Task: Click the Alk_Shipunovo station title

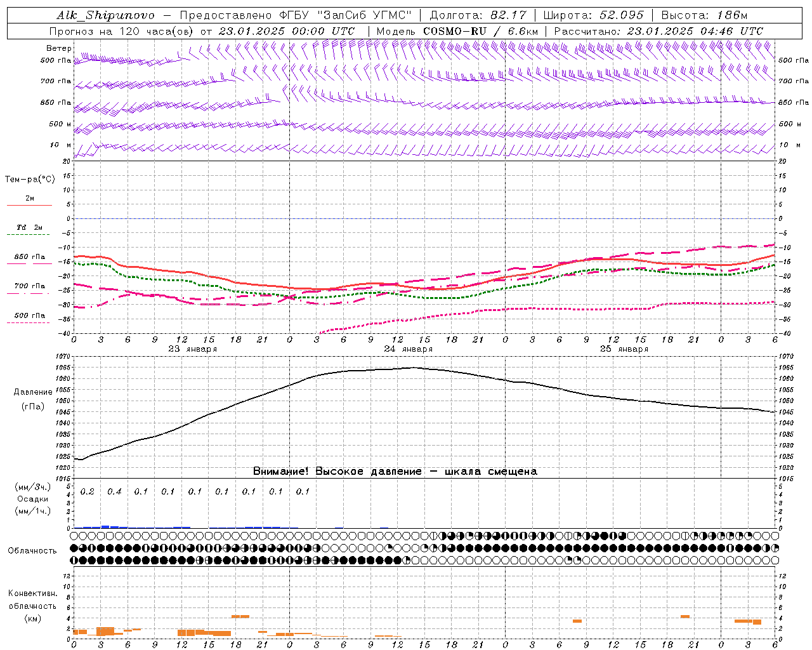Action: [x=105, y=15]
